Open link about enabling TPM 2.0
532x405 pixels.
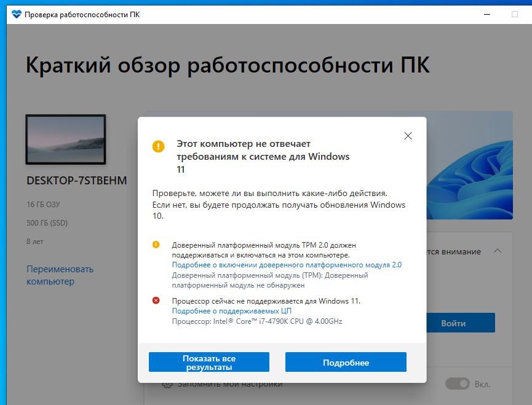click(287, 265)
